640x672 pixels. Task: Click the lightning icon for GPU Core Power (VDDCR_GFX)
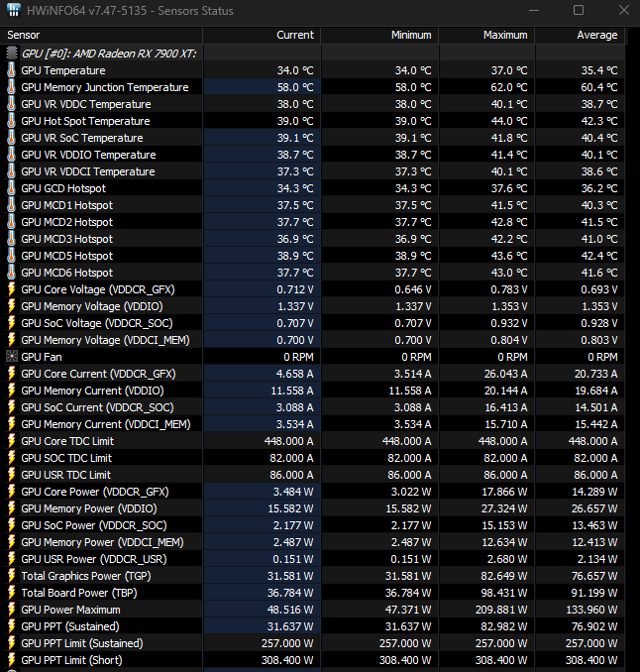point(12,492)
